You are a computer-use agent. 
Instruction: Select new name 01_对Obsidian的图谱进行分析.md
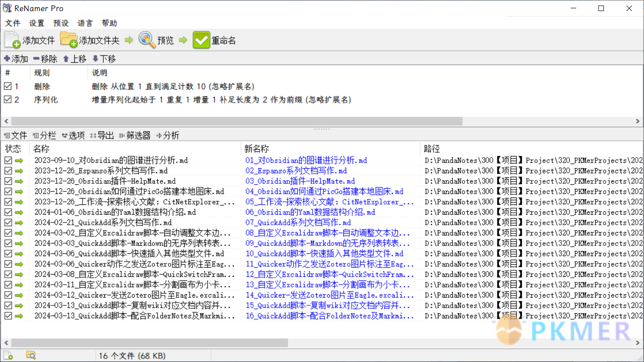point(306,160)
